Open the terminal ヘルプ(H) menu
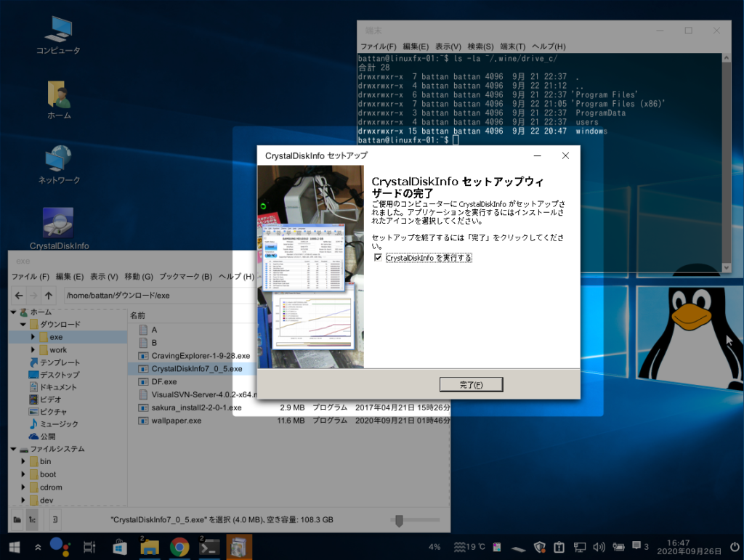The height and width of the screenshot is (560, 744). 549,46
